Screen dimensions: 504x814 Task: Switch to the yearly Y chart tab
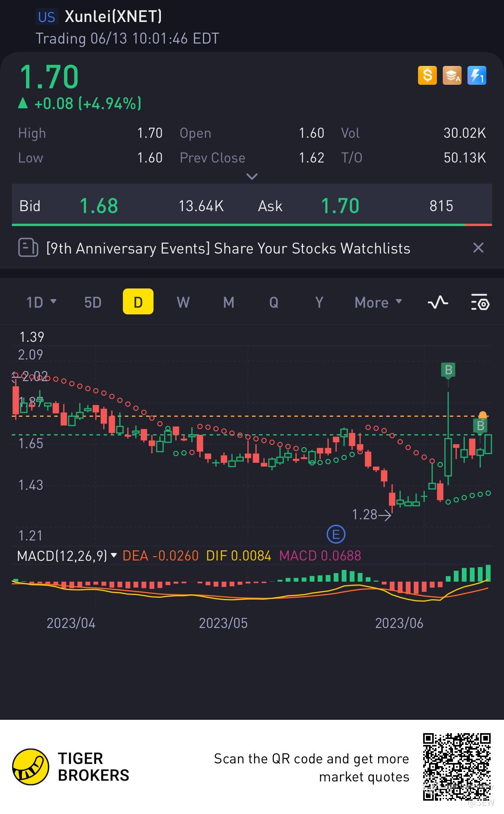pos(319,302)
